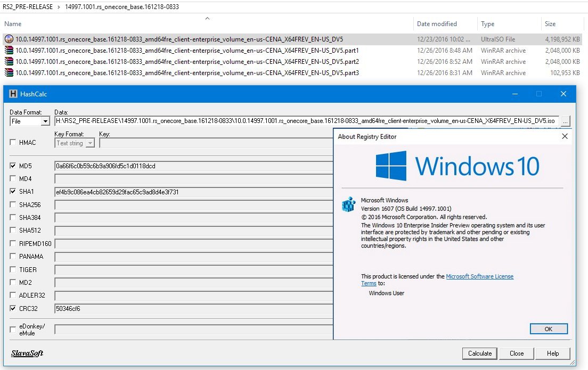Viewport: 588px width, 370px height.
Task: Sort files by Date modified column
Action: [437, 23]
